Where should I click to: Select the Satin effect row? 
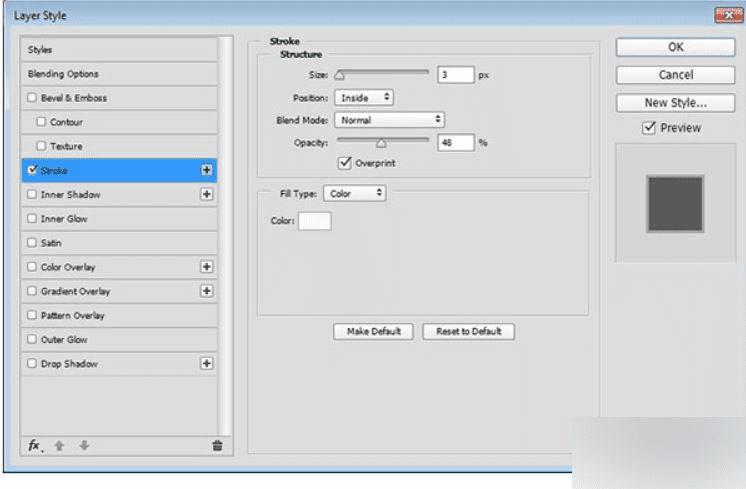(119, 243)
